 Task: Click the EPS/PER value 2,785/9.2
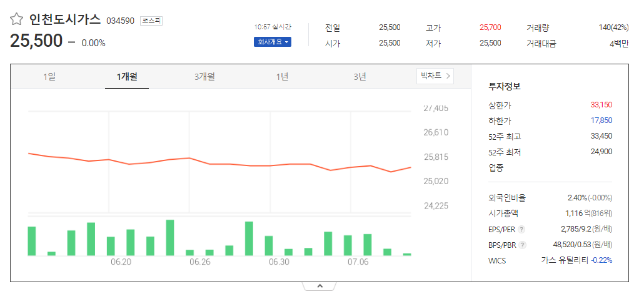pos(578,229)
